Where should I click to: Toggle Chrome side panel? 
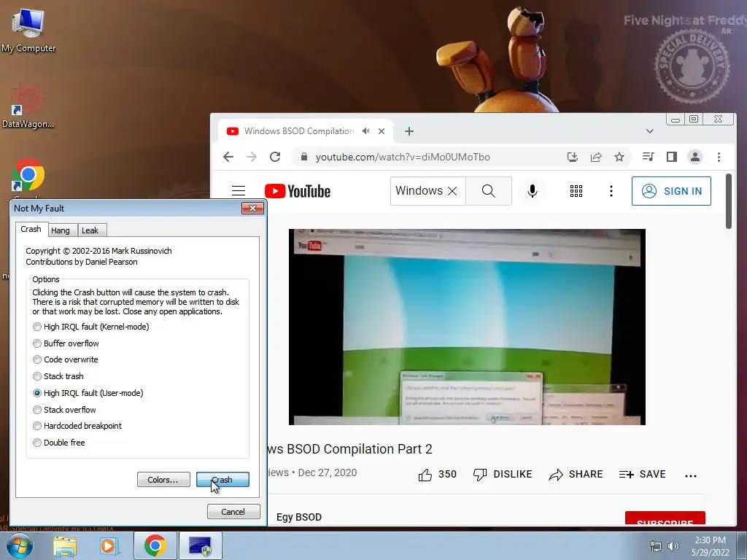point(672,157)
